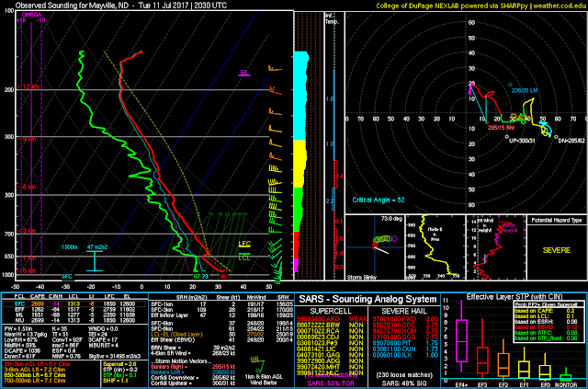This screenshot has height=389, width=588.
Task: Click the orange EF2 box plot
Action: coord(503,362)
